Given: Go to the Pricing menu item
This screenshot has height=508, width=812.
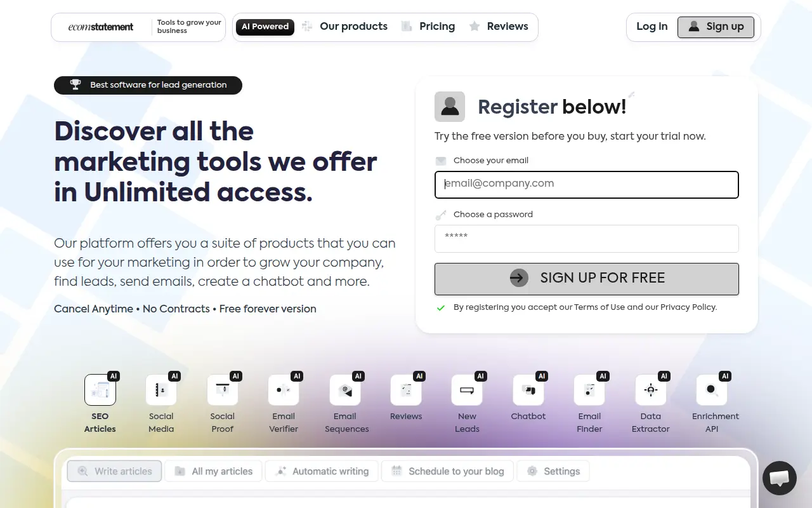Looking at the screenshot, I should pyautogui.click(x=428, y=27).
